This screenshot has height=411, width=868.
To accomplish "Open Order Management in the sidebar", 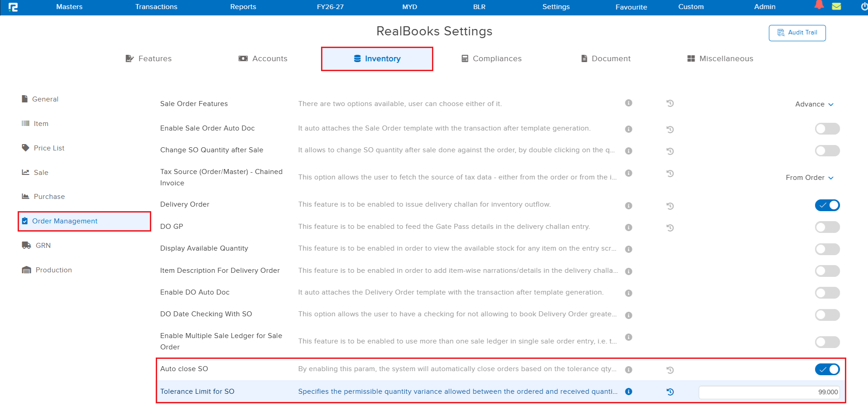I will [x=84, y=221].
